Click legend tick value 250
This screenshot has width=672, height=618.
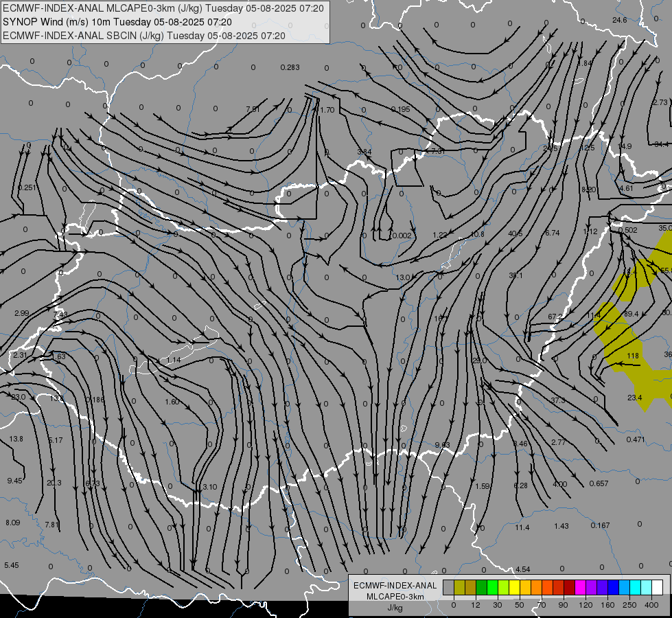[x=629, y=605]
